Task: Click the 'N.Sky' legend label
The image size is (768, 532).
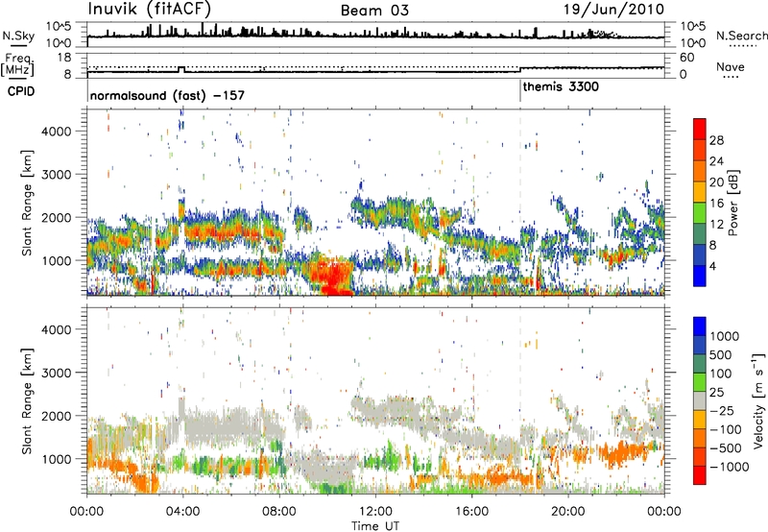Action: tap(18, 36)
